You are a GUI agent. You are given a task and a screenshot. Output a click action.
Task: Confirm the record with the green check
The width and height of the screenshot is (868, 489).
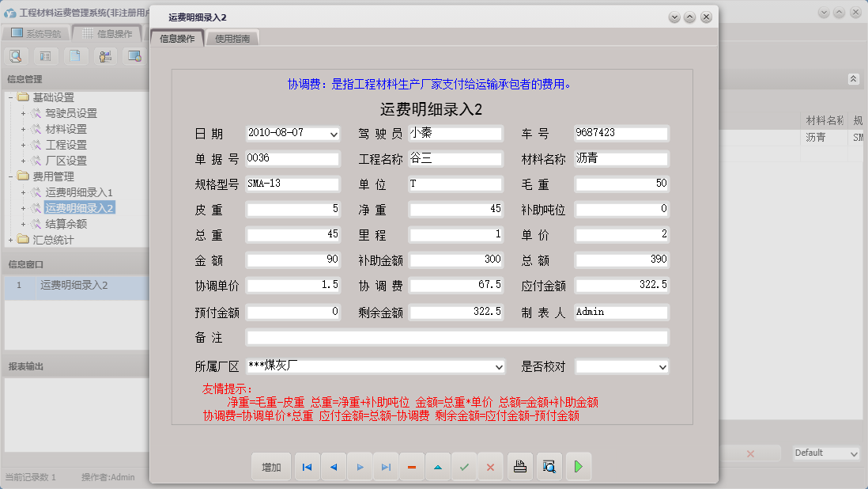[464, 467]
